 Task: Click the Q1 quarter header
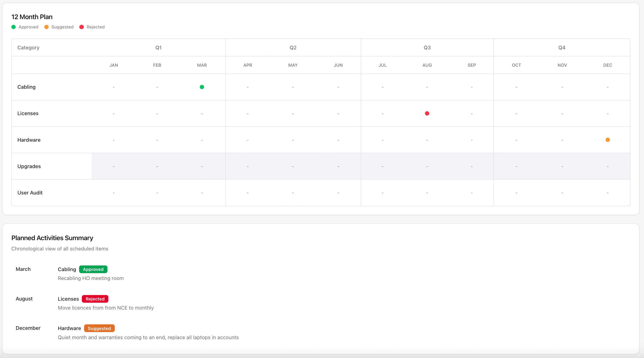coord(158,48)
